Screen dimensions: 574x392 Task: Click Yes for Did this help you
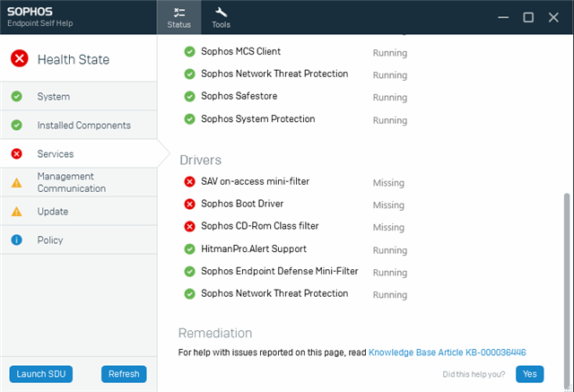[x=530, y=374]
